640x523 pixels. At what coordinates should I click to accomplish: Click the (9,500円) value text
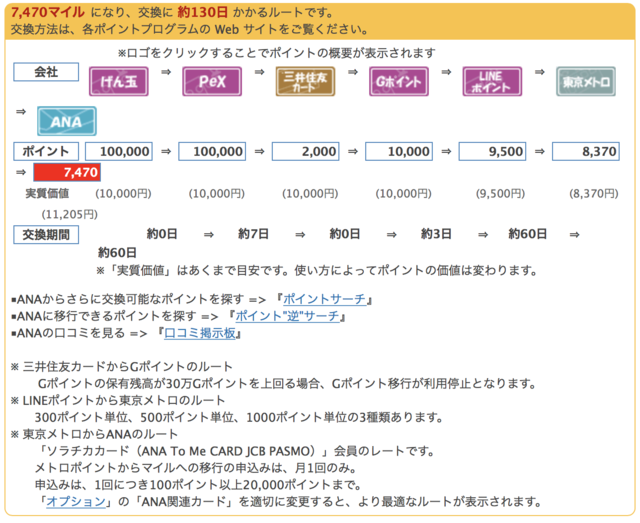pos(500,194)
